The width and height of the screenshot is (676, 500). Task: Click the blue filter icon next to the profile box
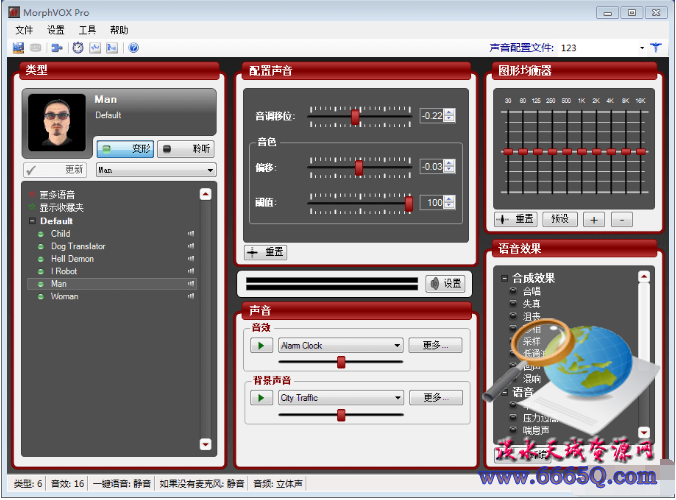point(656,47)
